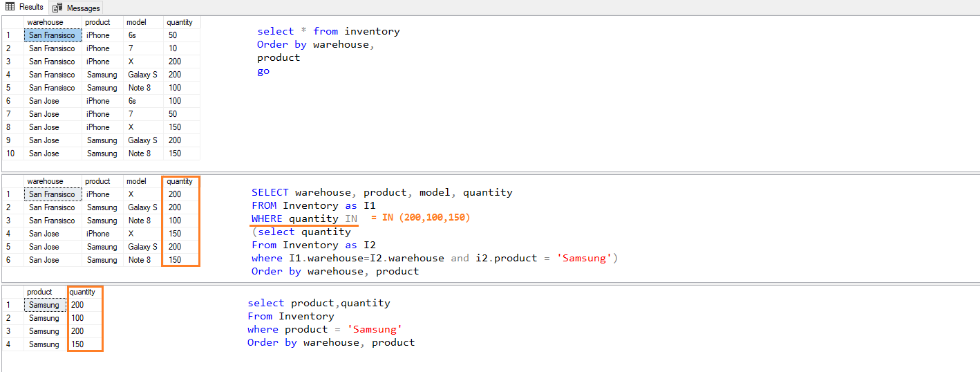Click row header number 9
980x372 pixels.
(12, 140)
